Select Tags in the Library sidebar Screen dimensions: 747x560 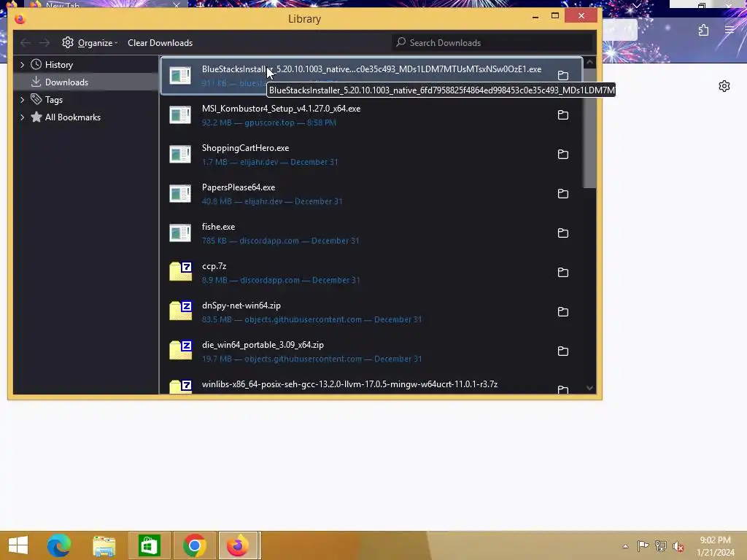[x=86, y=99]
